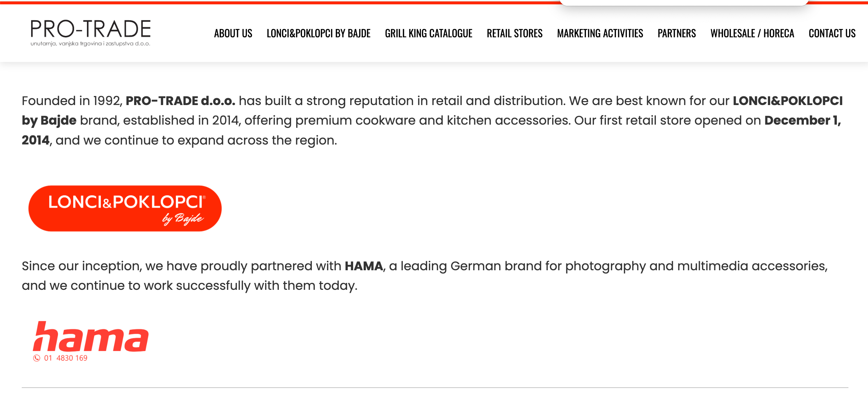Go to Wholesale / Horeca section
868x413 pixels.
click(x=752, y=33)
